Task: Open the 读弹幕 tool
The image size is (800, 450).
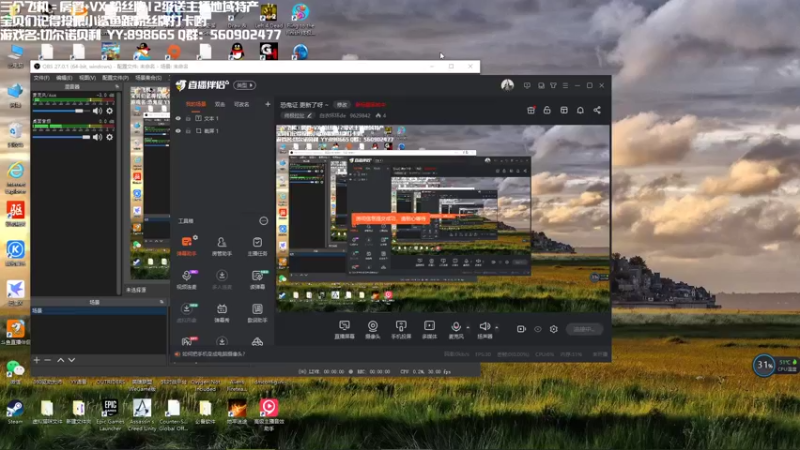Action: tap(257, 279)
